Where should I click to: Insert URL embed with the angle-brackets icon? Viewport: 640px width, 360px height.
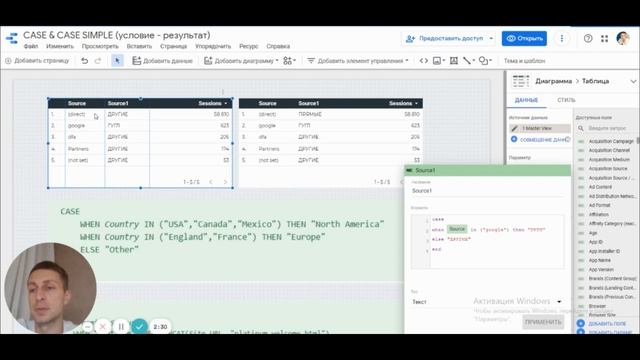click(424, 61)
